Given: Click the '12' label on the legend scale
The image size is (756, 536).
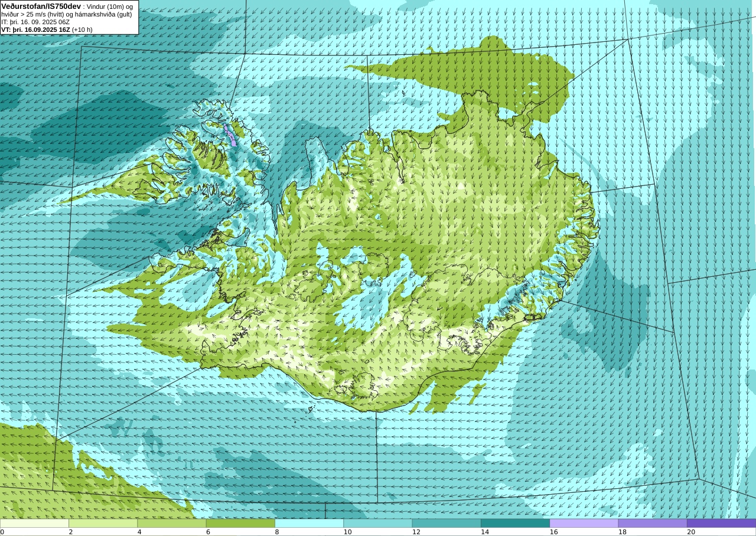Looking at the screenshot, I should [x=416, y=532].
